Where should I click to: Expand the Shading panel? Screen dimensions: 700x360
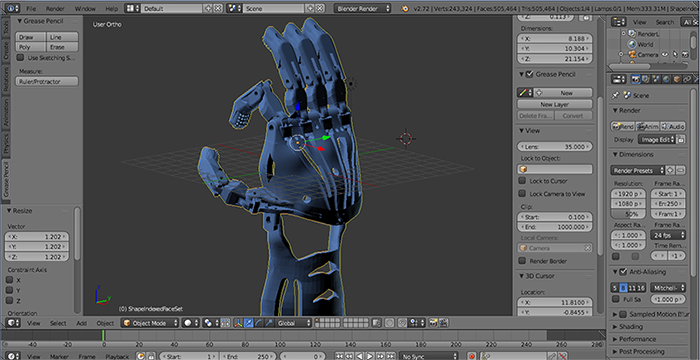point(630,327)
